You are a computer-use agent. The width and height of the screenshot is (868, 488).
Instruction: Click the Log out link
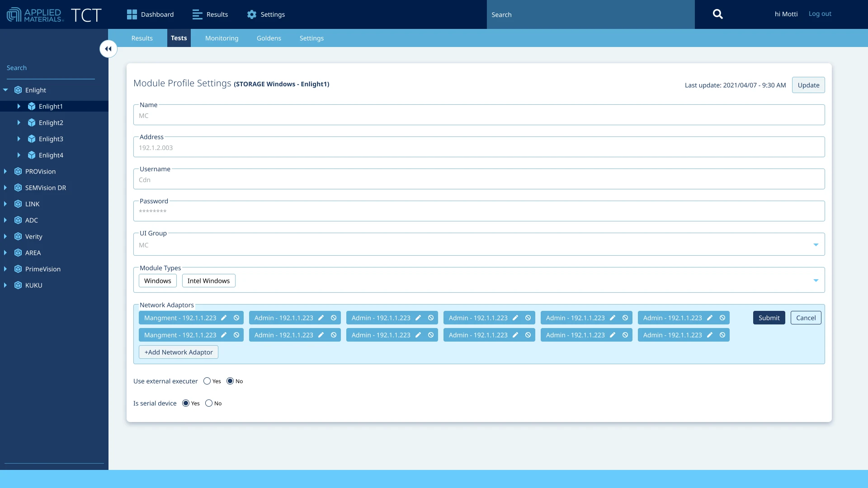pyautogui.click(x=820, y=14)
